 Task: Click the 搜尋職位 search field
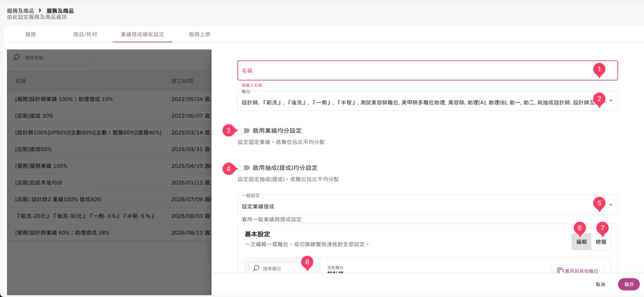coord(282,268)
